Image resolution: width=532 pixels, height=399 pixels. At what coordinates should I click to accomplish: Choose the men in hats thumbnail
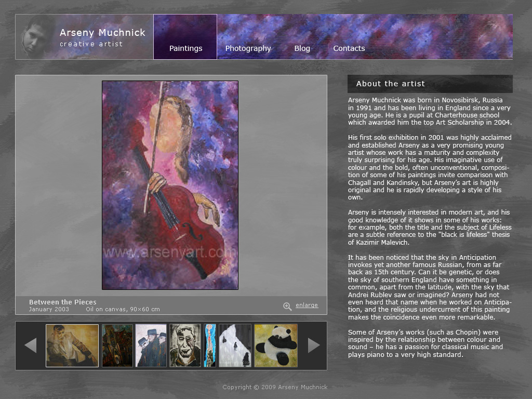click(x=151, y=345)
